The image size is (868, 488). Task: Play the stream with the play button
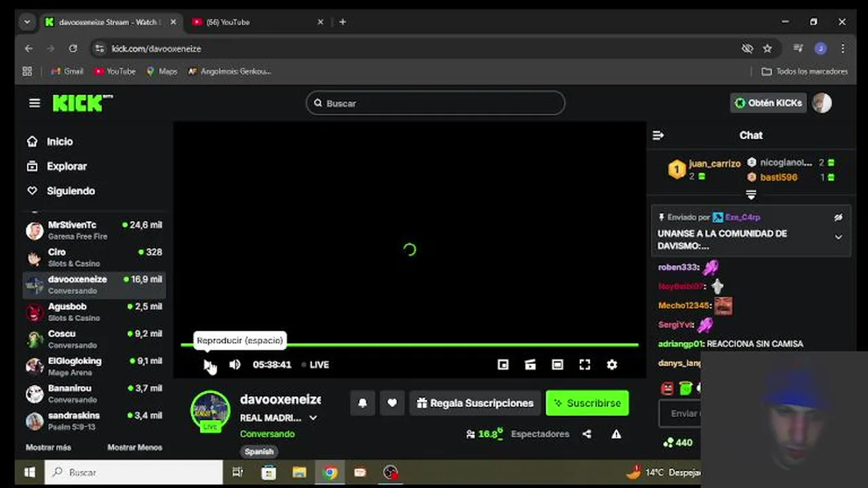point(208,365)
